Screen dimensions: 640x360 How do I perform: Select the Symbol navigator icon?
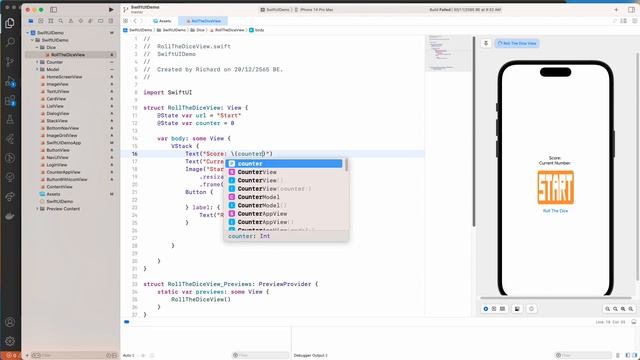coord(51,21)
